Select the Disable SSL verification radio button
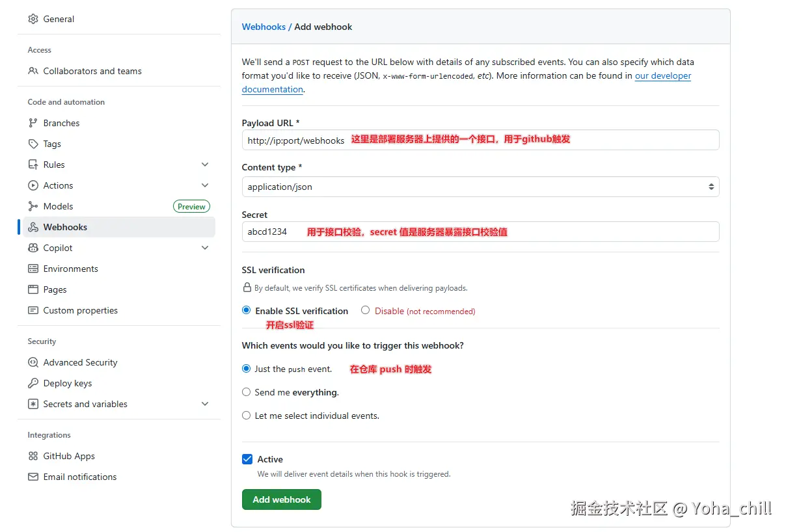Viewport: 786px width, 532px height. pos(365,310)
